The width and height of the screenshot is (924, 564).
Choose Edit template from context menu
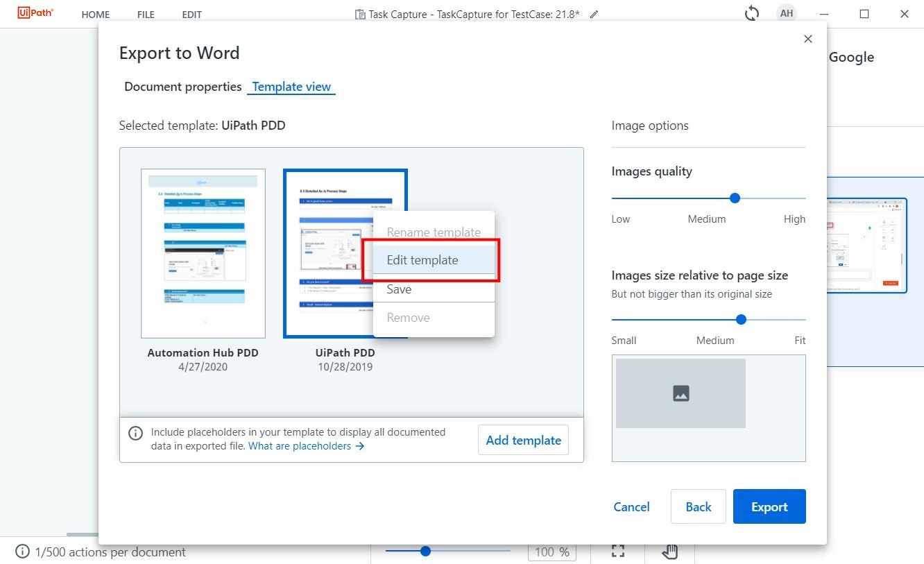pos(422,260)
